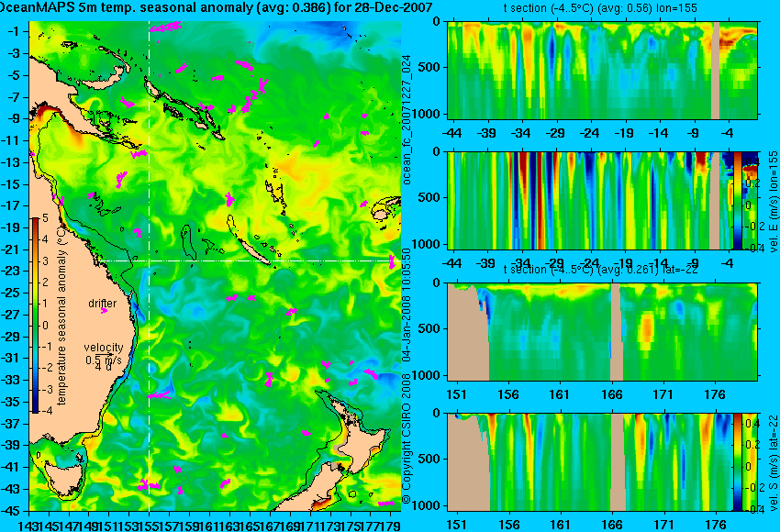Screen dimensions: 780x532
Task: Click the '-44' label under the top temperature section
Action: (451, 133)
